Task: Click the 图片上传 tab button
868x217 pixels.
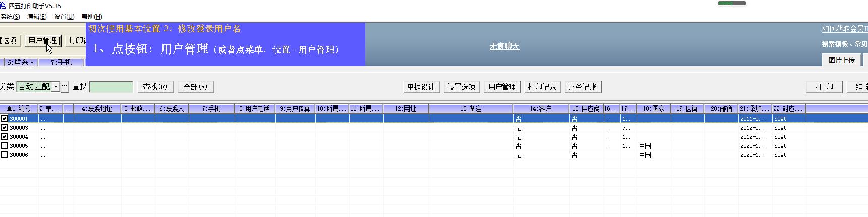Action: point(842,60)
